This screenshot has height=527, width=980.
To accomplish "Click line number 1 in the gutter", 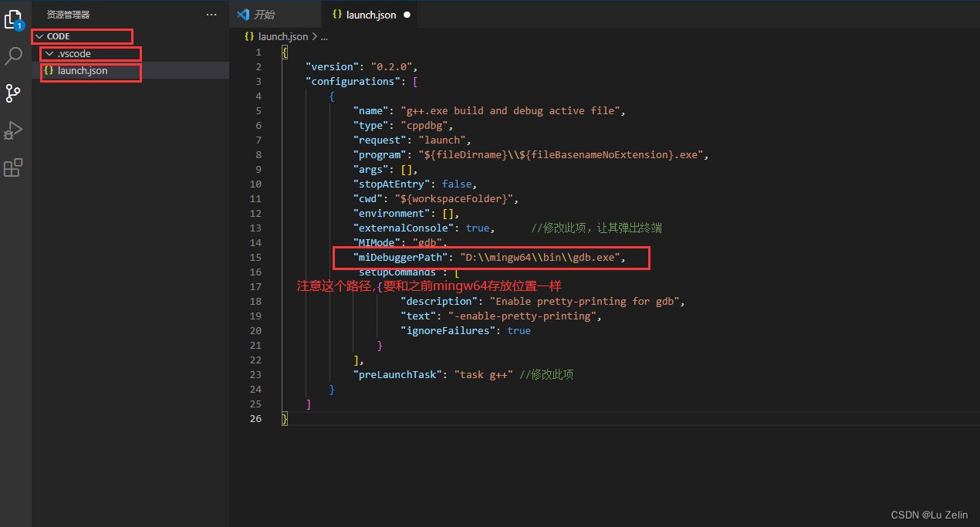I will [259, 52].
